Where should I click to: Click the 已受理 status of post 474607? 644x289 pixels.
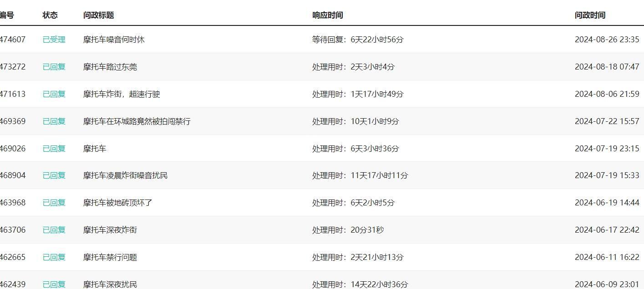(54, 40)
